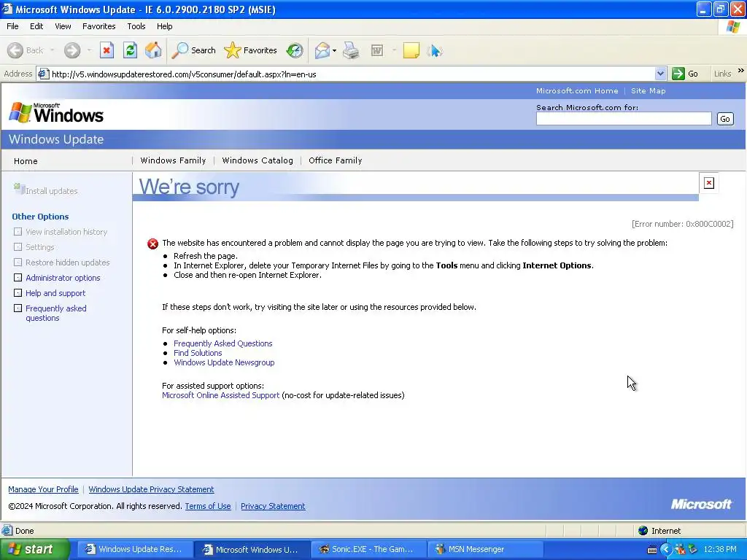Open the Edit menu
Screen dimensions: 747x560
36,26
